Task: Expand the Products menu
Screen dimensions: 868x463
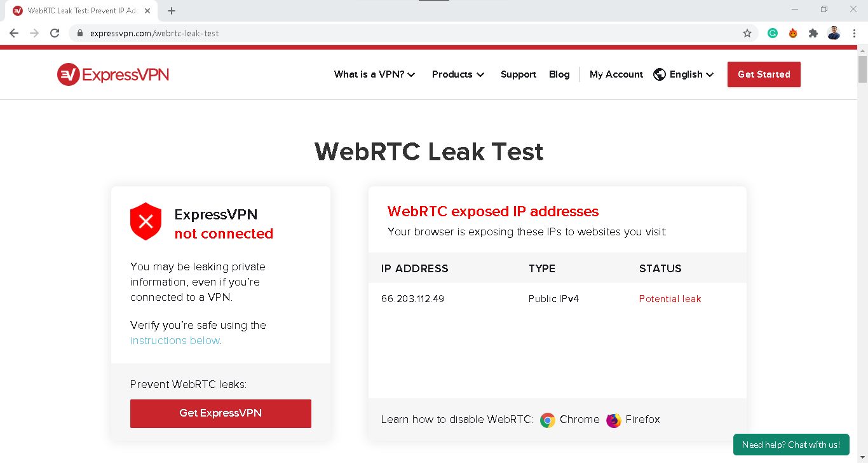Action: pyautogui.click(x=458, y=74)
